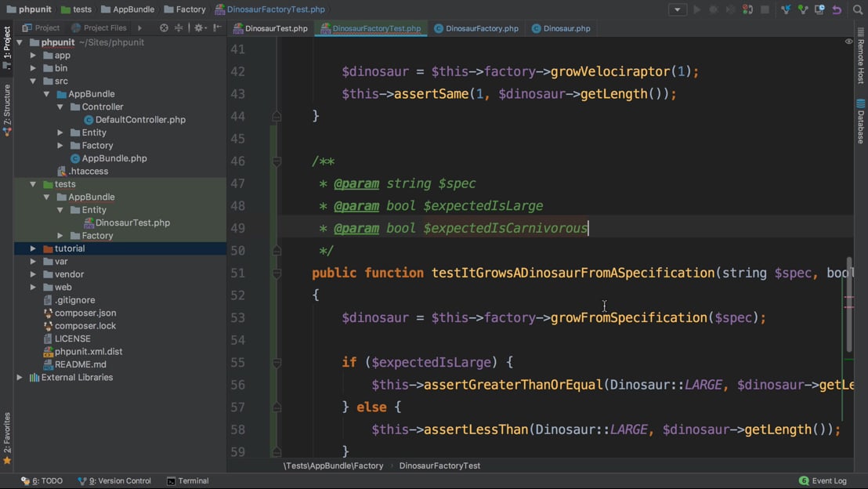Open Project panel settings gear
868x489 pixels.
tap(199, 27)
